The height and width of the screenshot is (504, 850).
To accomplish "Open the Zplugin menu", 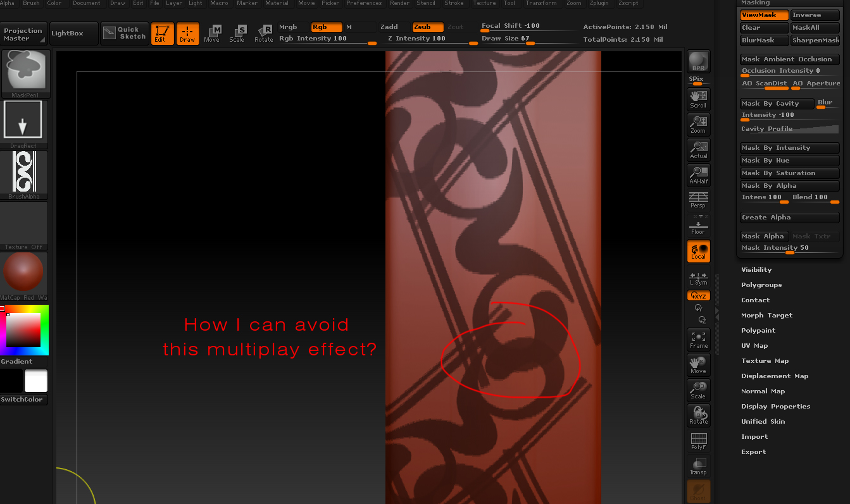I will tap(599, 3).
